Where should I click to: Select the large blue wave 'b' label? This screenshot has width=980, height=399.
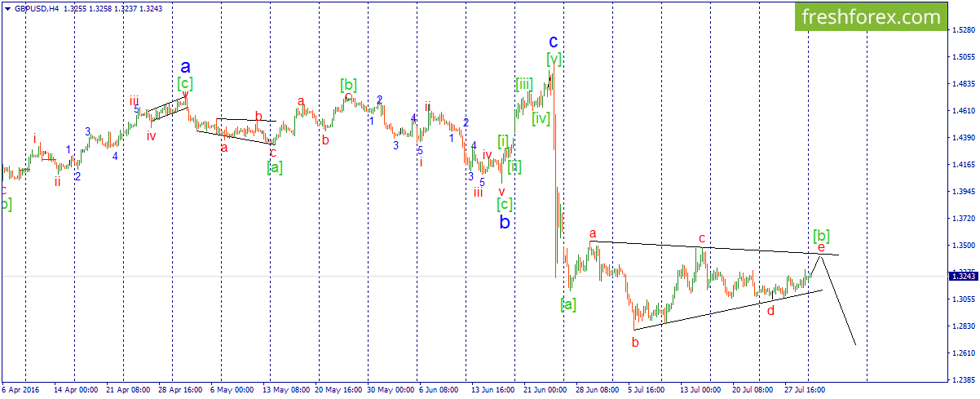[505, 220]
